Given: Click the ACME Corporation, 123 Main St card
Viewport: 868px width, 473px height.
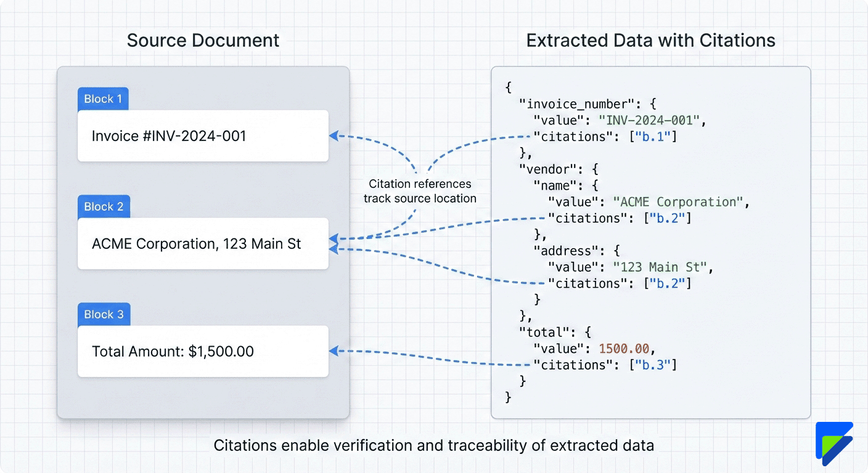Looking at the screenshot, I should (x=203, y=243).
